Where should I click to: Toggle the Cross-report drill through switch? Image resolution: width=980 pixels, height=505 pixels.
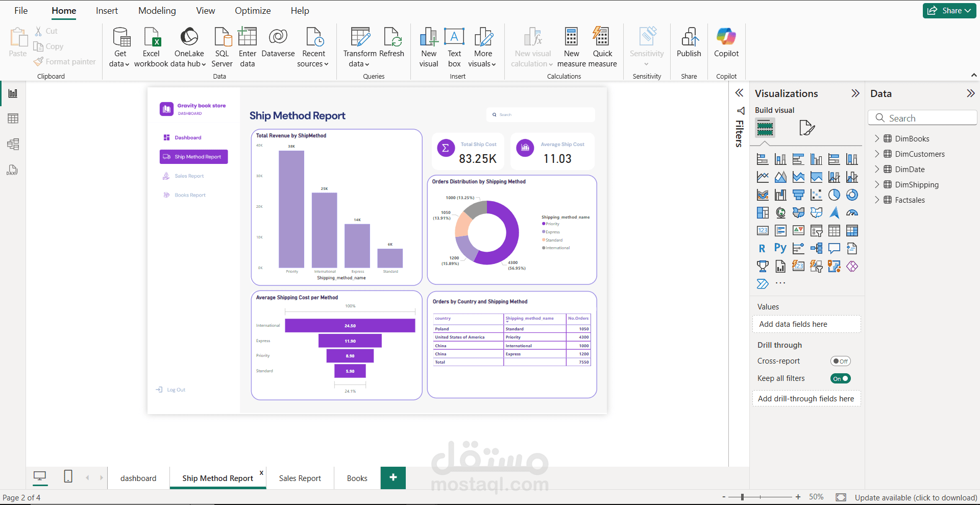pyautogui.click(x=841, y=361)
